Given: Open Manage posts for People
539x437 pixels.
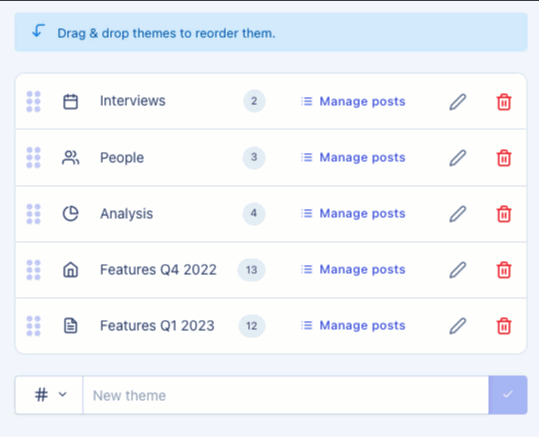Looking at the screenshot, I should click(x=353, y=157).
